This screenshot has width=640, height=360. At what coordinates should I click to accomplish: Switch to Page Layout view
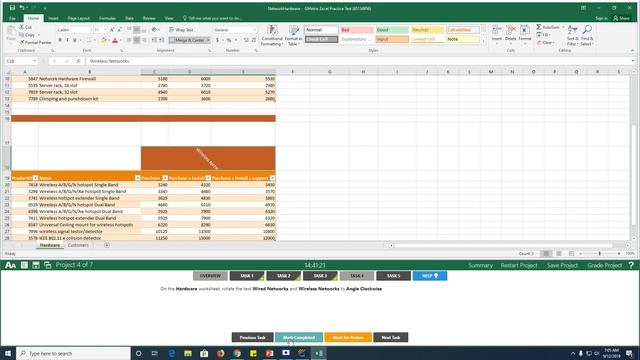click(x=559, y=253)
